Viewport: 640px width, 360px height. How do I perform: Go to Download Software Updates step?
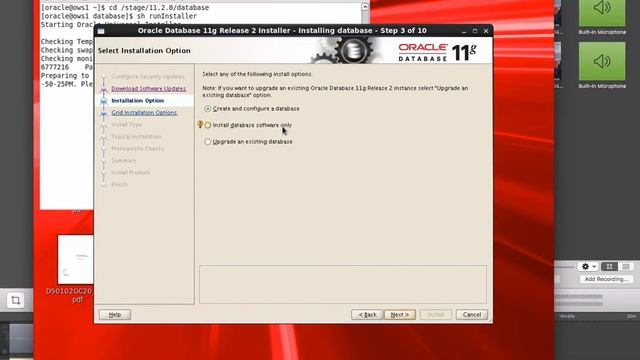(x=149, y=89)
